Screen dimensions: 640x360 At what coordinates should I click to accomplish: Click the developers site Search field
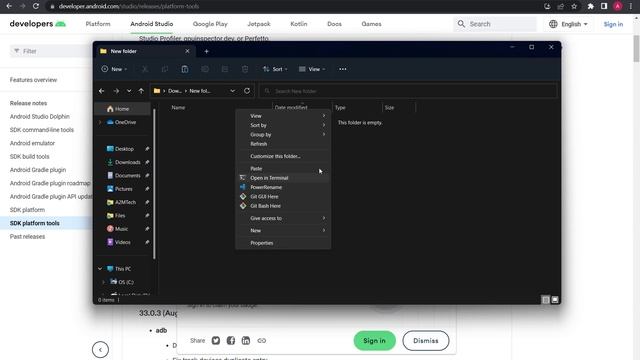click(x=495, y=24)
